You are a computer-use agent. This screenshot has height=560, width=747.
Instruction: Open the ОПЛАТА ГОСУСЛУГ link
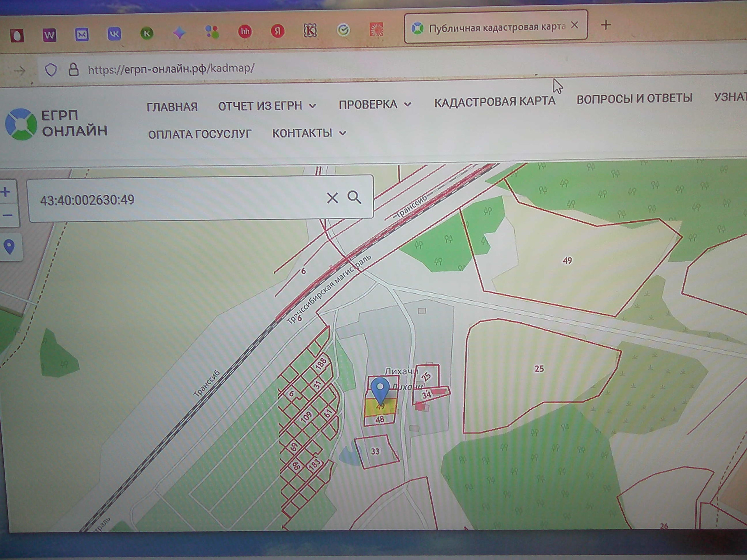pyautogui.click(x=200, y=134)
